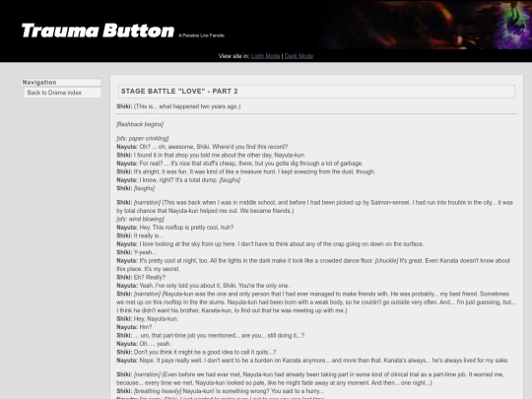Click Shiki's line about calling it quits
This screenshot has width=532, height=399.
point(205,352)
